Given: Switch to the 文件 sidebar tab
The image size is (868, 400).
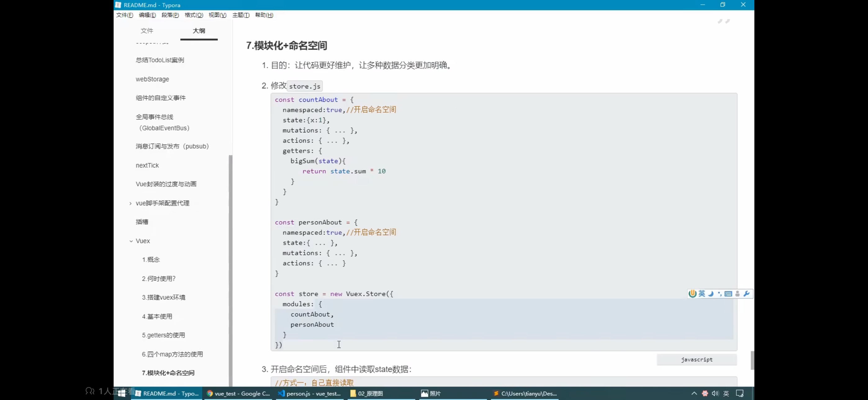Looking at the screenshot, I should click(147, 31).
